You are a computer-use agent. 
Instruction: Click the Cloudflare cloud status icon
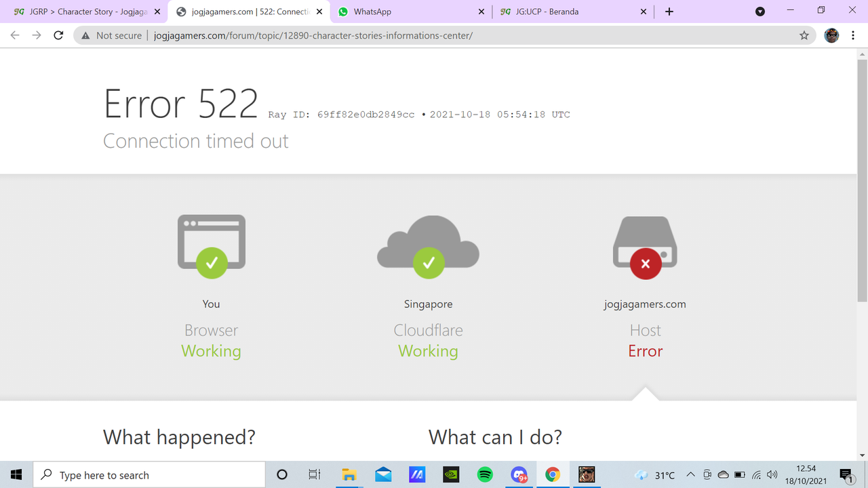(x=428, y=246)
